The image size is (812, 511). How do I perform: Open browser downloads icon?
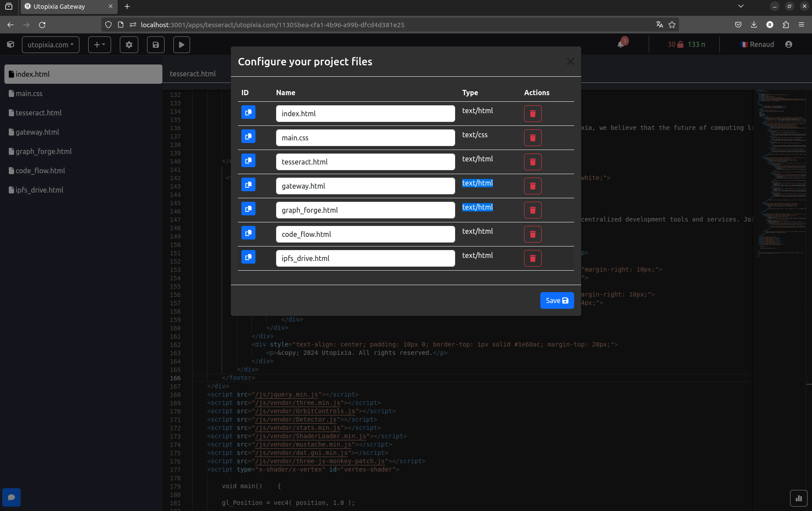point(754,25)
